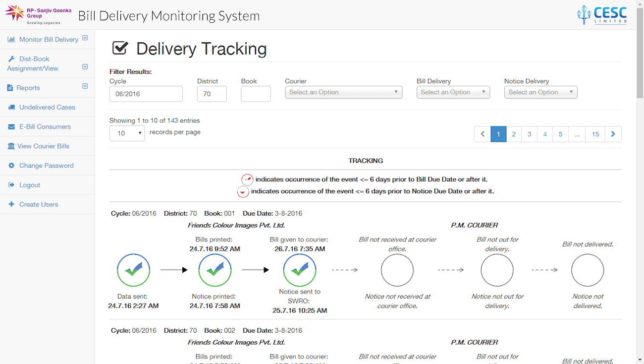
Task: Click the truck icon beside Undelivered Cases
Action: point(11,107)
